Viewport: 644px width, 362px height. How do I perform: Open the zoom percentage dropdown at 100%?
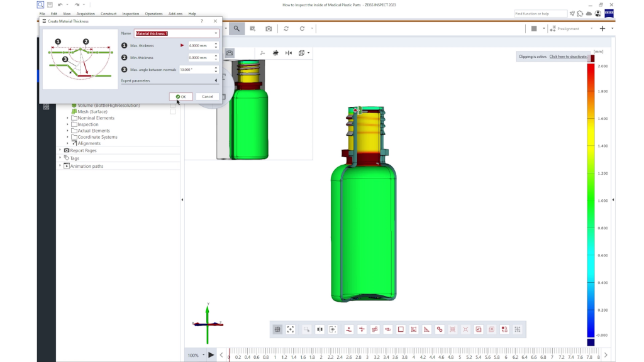click(203, 355)
